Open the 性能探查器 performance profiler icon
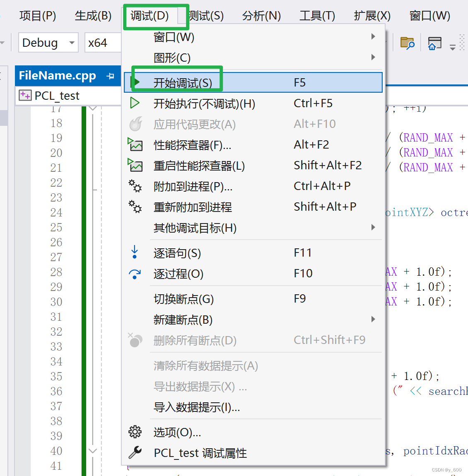Image resolution: width=468 pixels, height=476 pixels. 135,144
